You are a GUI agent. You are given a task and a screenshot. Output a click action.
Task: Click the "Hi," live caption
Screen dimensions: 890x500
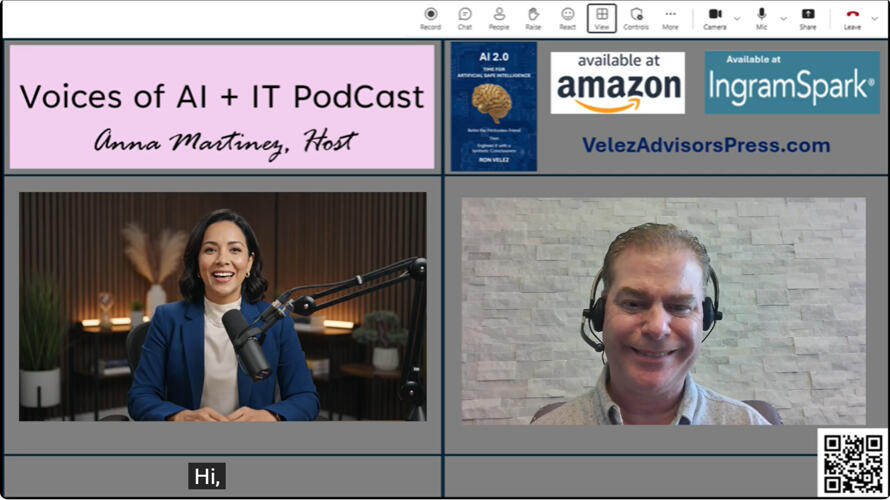point(207,476)
